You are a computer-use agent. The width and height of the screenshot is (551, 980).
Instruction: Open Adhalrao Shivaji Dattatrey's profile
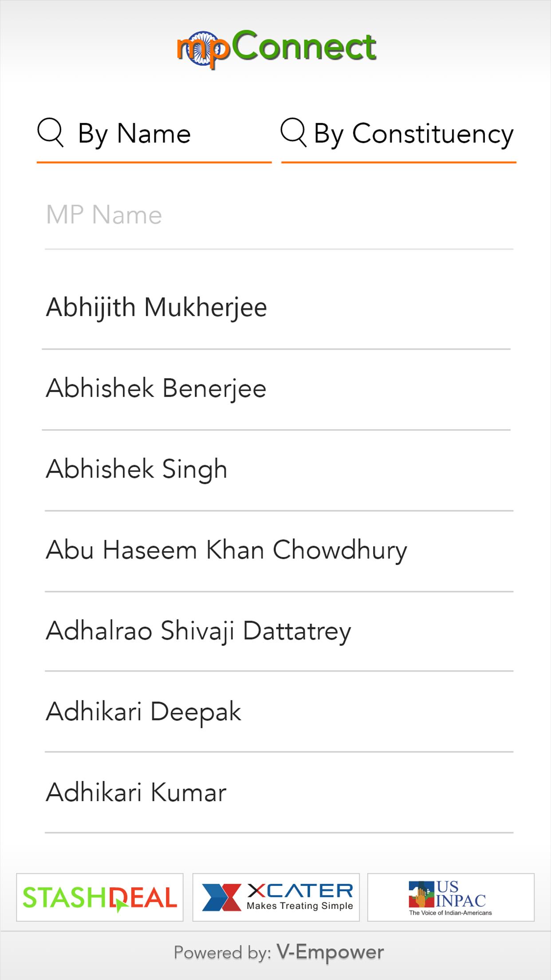(x=198, y=631)
